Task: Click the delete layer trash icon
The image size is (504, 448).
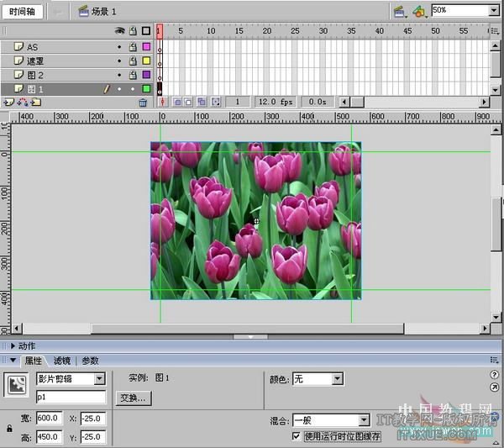Action: point(143,102)
